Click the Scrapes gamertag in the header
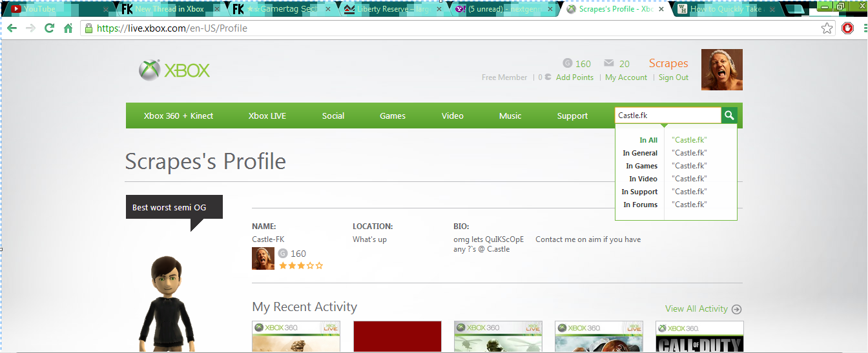 (x=668, y=63)
